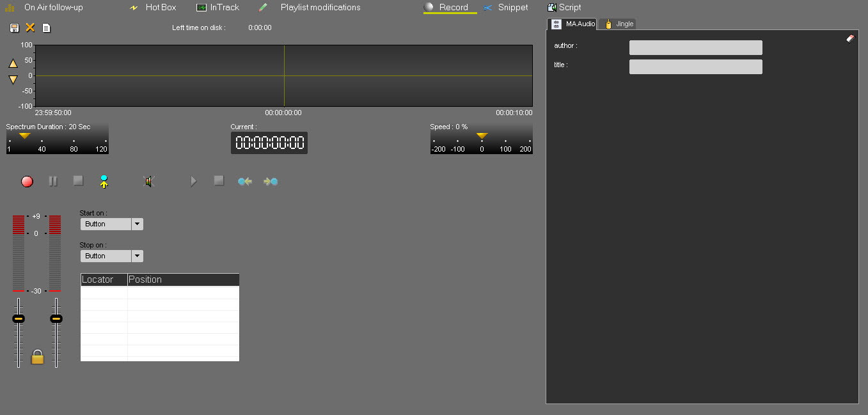Click the Spectrum Duration slider handle
868x415 pixels.
coord(24,136)
